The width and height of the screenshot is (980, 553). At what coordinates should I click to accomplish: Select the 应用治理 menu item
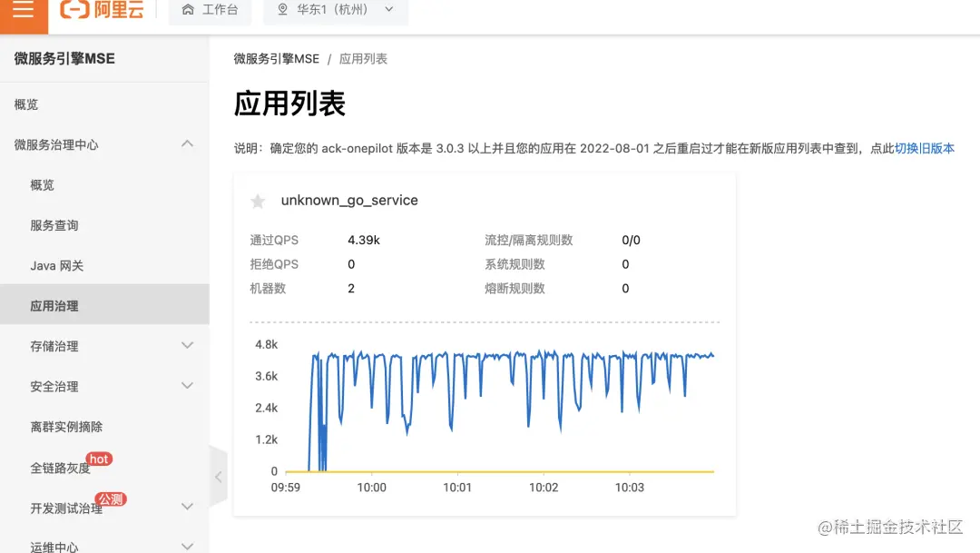point(104,306)
